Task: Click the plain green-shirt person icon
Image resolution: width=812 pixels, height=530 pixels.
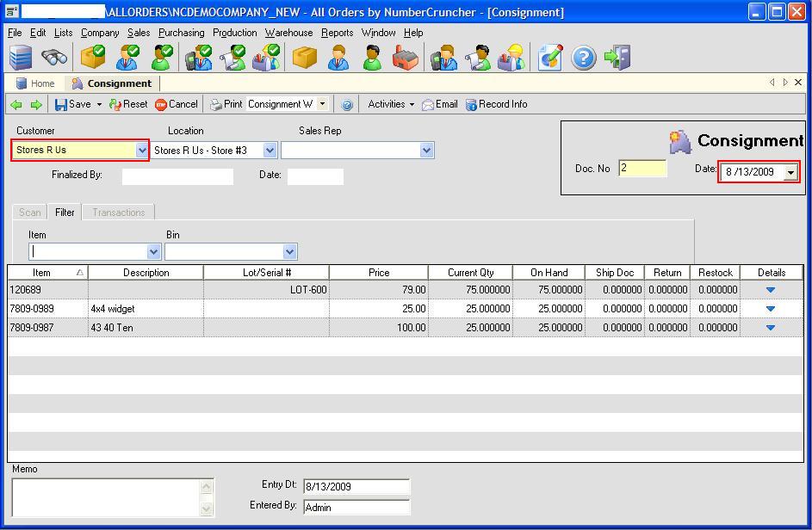Action: (x=372, y=57)
